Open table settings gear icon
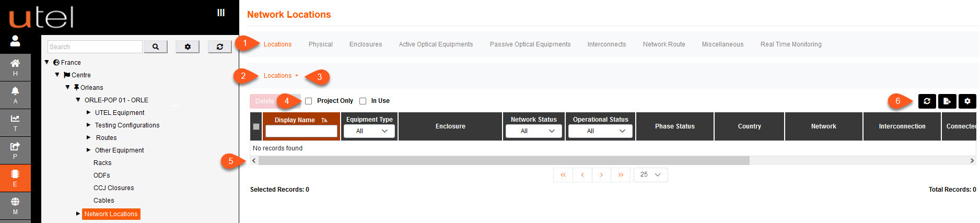The width and height of the screenshot is (980, 223). 967,101
